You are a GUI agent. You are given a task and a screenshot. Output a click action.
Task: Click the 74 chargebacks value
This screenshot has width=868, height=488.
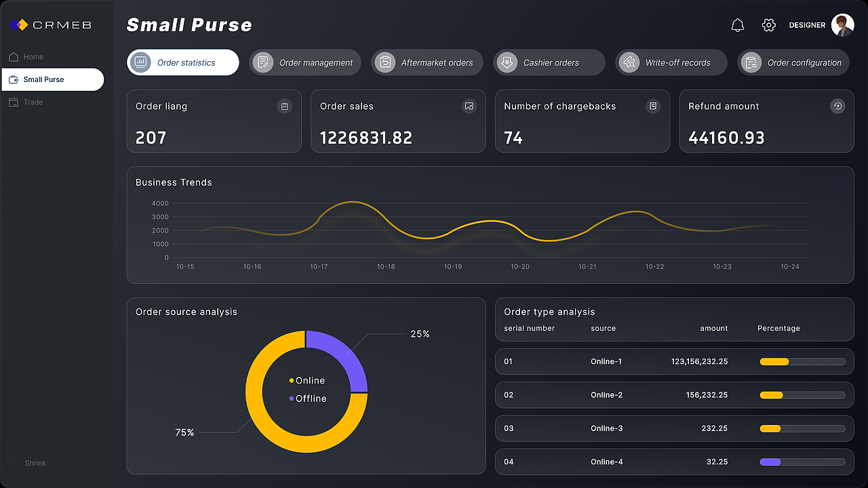click(513, 138)
